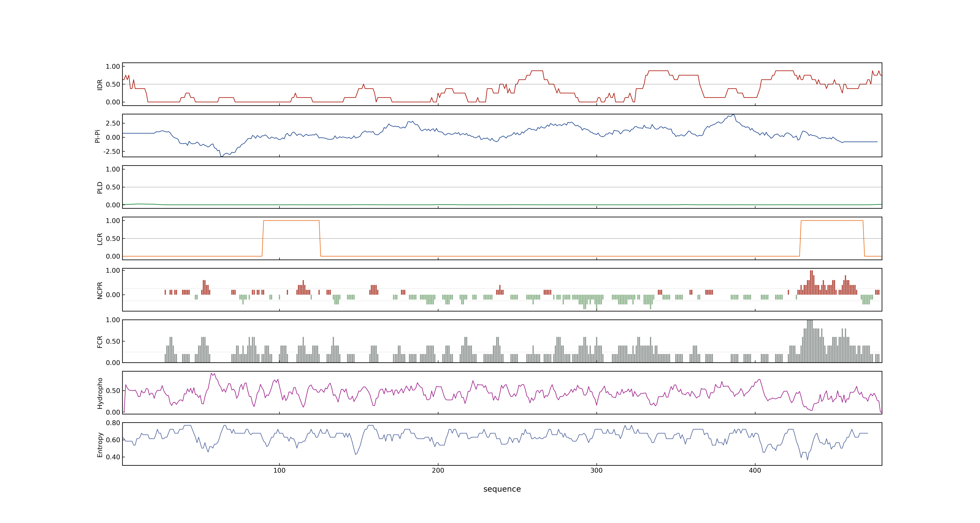Click the 200 x-axis tick label
This screenshot has height=523, width=980.
tap(438, 470)
